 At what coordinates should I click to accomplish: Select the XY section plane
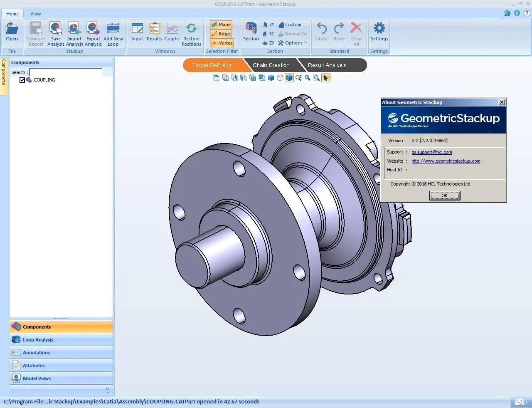268,25
